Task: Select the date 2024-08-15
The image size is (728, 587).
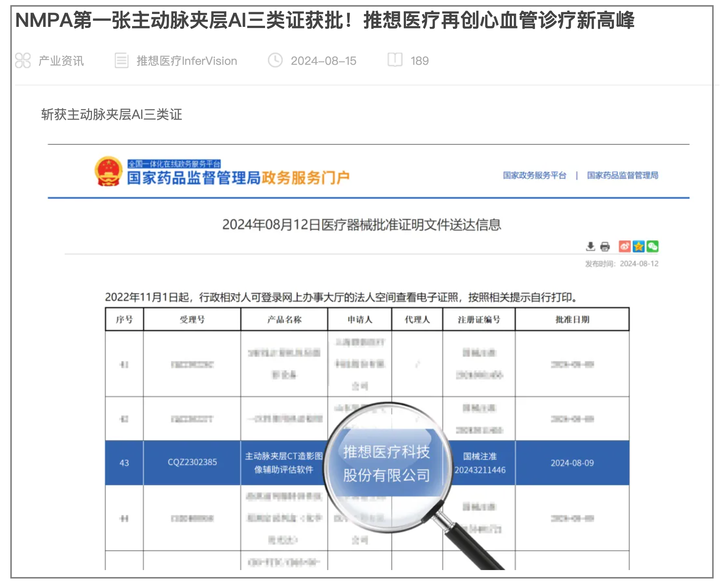Action: pyautogui.click(x=324, y=61)
